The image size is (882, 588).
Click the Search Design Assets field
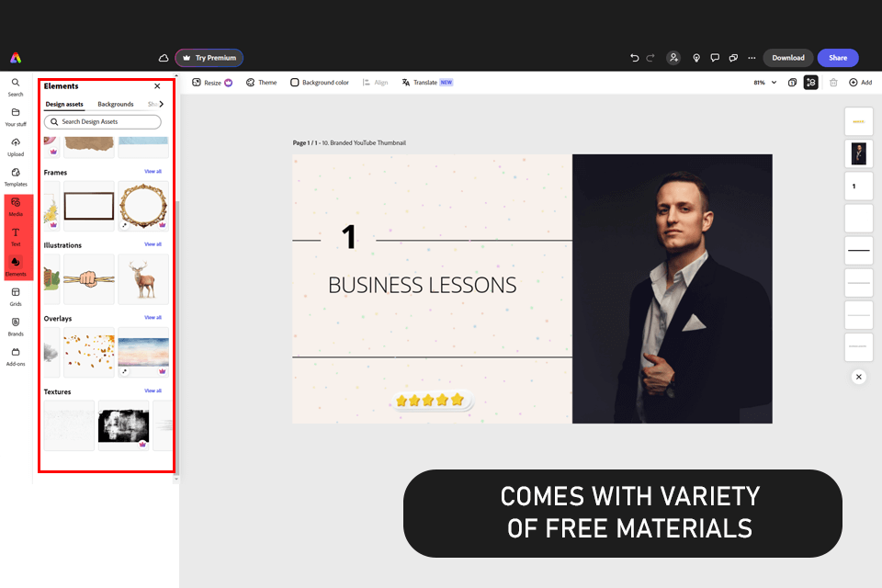(x=102, y=121)
